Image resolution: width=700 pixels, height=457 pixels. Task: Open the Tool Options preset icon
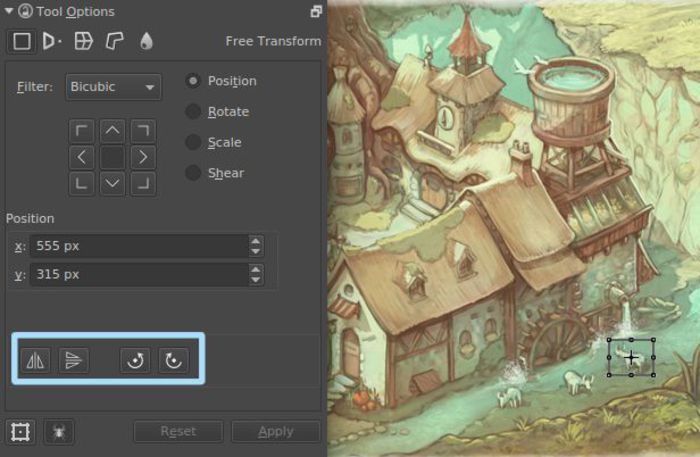coord(25,11)
